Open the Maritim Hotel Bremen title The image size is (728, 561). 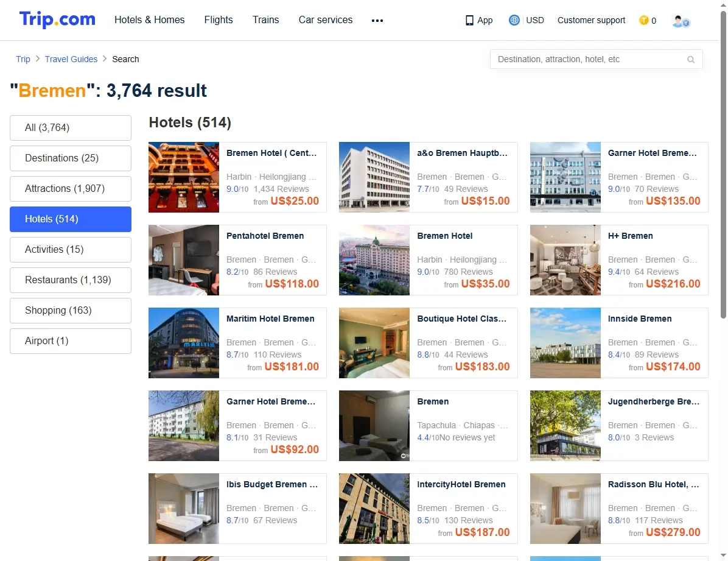pos(270,319)
